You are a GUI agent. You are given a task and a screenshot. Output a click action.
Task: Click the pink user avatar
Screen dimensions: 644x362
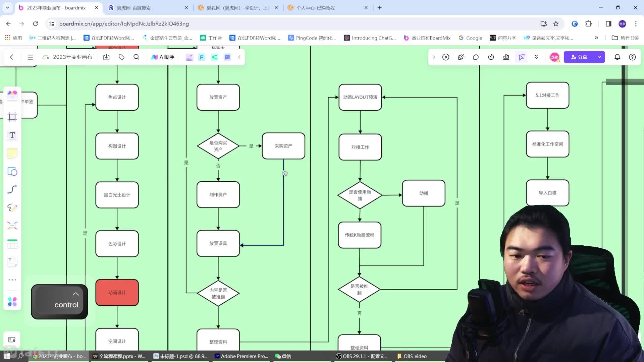click(555, 57)
